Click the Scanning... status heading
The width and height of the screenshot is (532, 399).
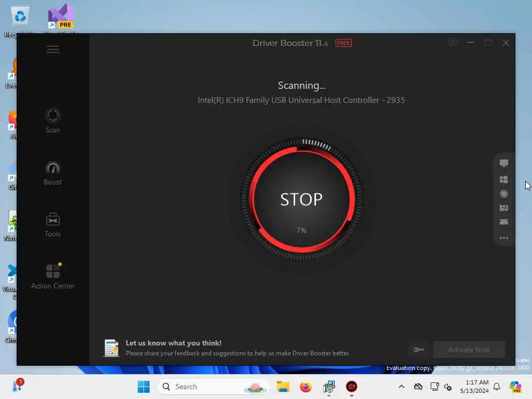302,86
